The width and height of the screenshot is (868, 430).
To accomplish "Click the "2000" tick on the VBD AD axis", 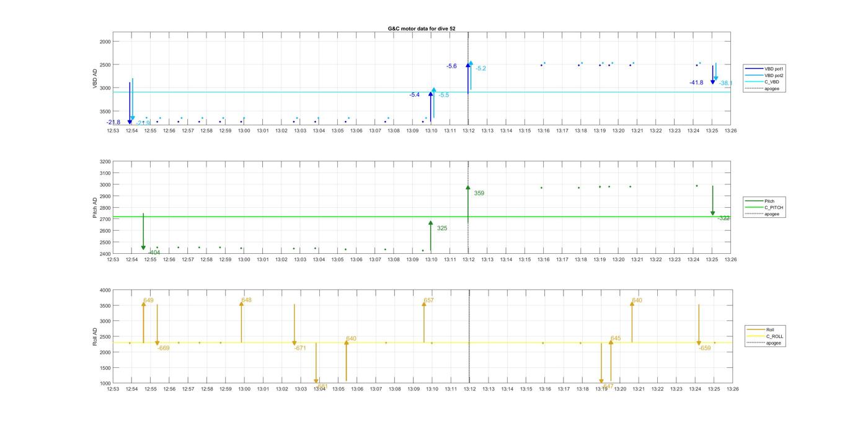I will tap(105, 42).
